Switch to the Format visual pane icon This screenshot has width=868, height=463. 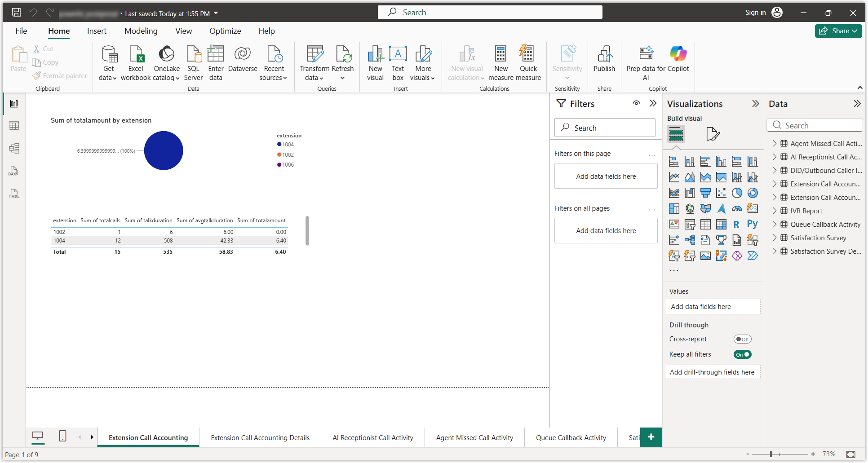(713, 134)
